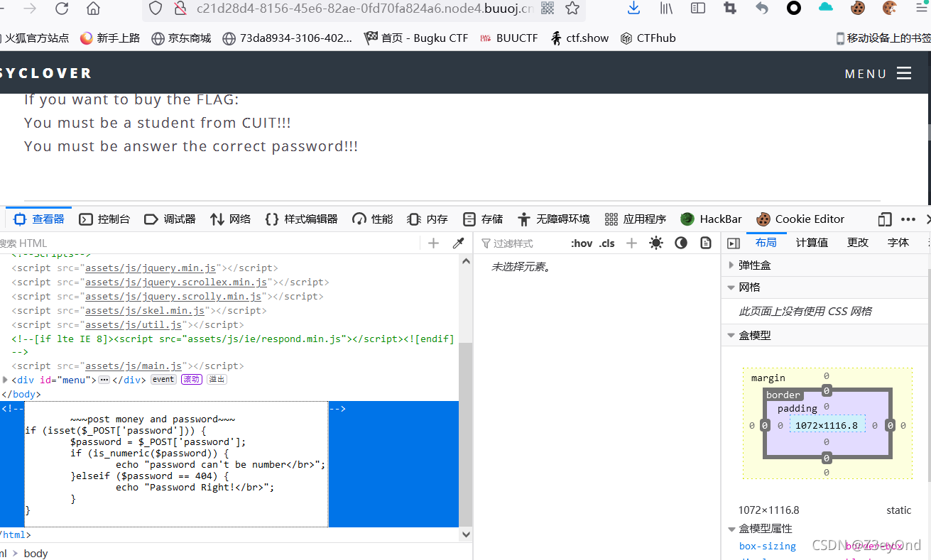Open 京东商城 bookmark
931x560 pixels.
click(x=182, y=38)
